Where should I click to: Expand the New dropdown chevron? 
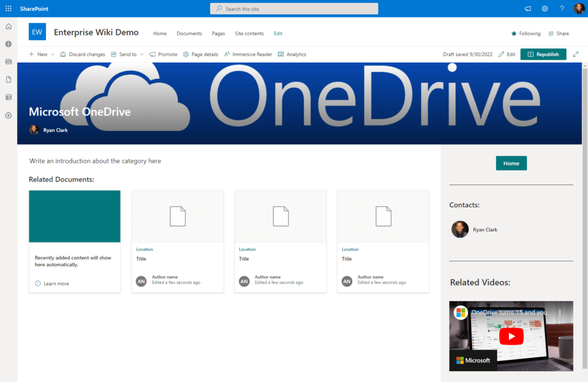pyautogui.click(x=52, y=55)
